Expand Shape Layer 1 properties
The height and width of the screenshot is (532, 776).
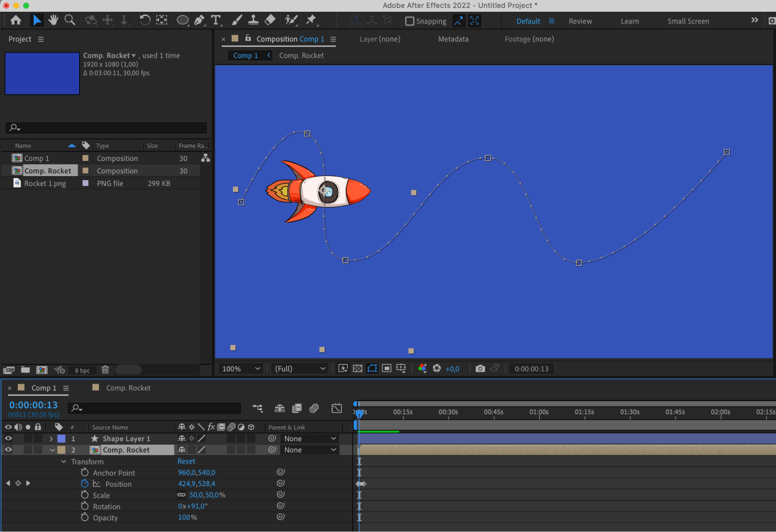click(x=51, y=438)
